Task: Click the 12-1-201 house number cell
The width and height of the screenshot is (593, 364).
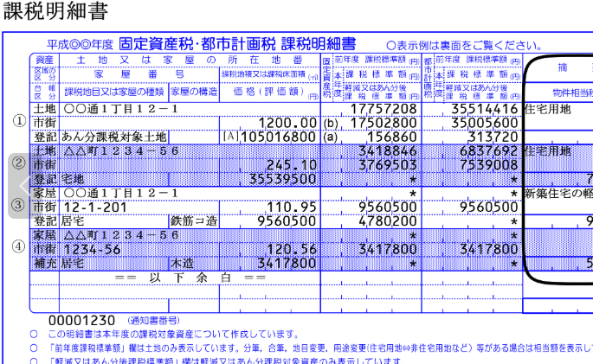Action: click(x=86, y=207)
